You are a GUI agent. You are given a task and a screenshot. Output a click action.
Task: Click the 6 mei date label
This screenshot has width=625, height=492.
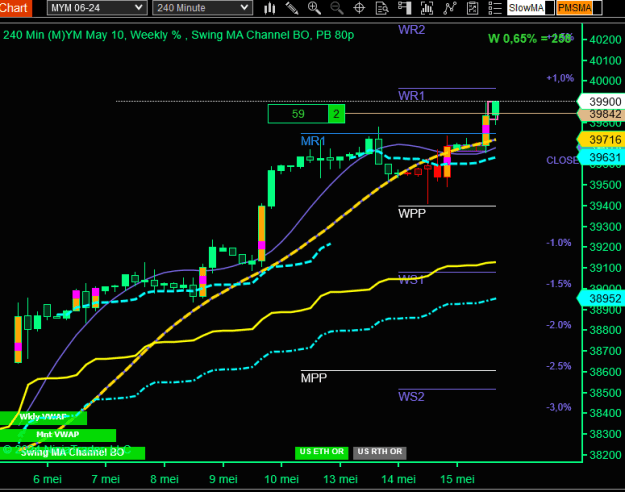(47, 479)
